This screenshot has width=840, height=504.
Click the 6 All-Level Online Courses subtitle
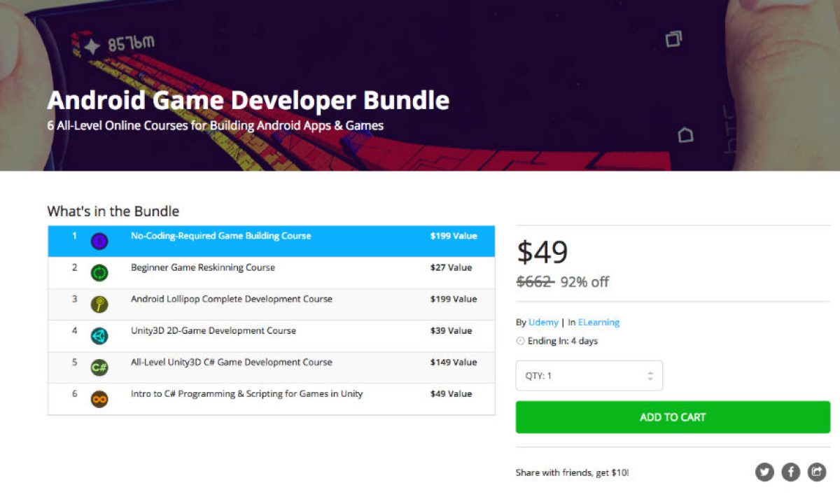[x=215, y=126]
